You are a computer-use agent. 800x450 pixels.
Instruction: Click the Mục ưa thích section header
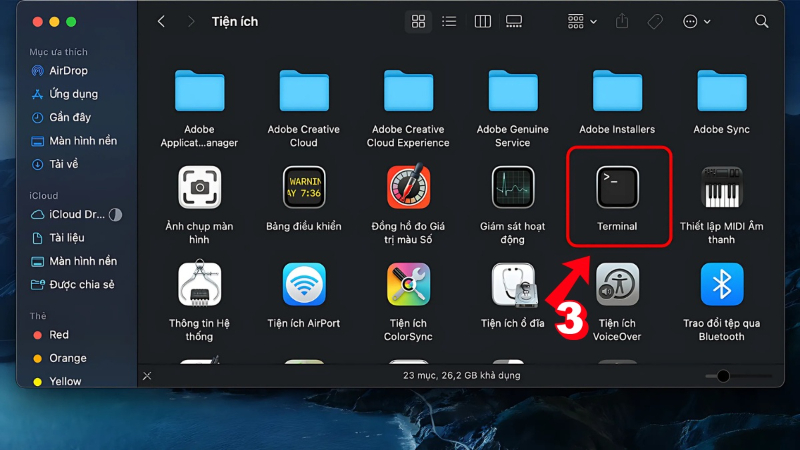58,52
